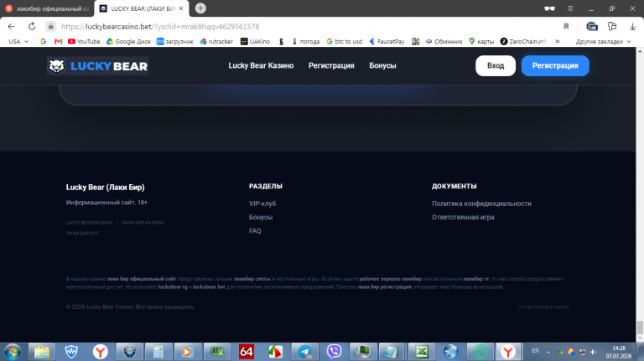644x361 pixels.
Task: Click the page vertical scrollbar thumb
Action: [640, 327]
